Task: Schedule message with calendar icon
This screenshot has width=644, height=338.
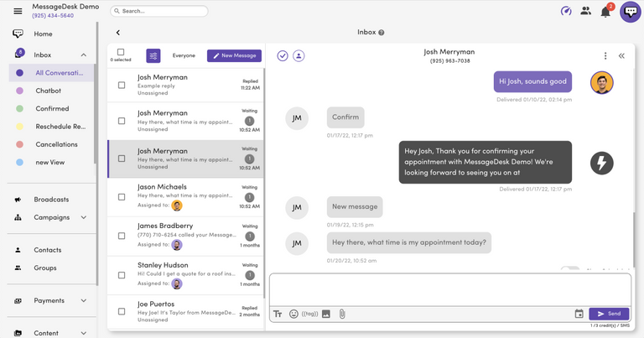Action: (x=579, y=315)
